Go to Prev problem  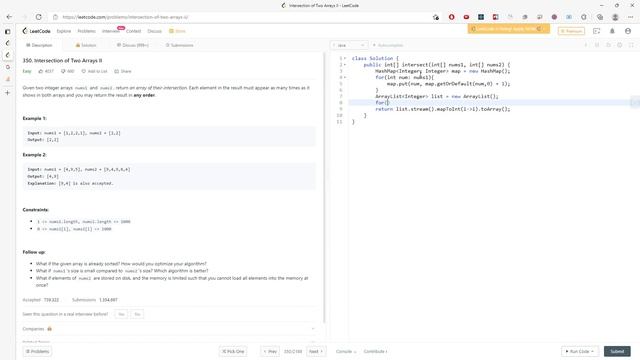coord(270,351)
